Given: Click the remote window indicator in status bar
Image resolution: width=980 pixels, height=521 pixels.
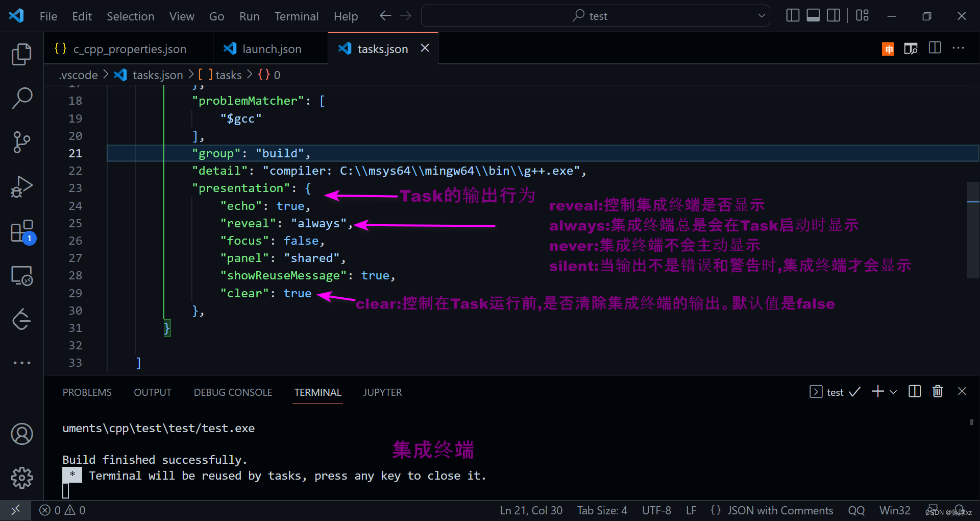Looking at the screenshot, I should click(15, 510).
